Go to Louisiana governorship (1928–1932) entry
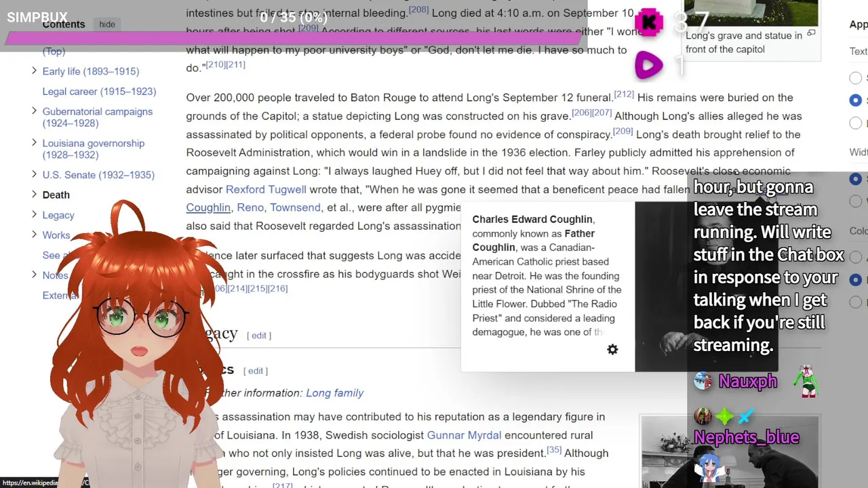The width and height of the screenshot is (868, 488). pyautogui.click(x=94, y=149)
